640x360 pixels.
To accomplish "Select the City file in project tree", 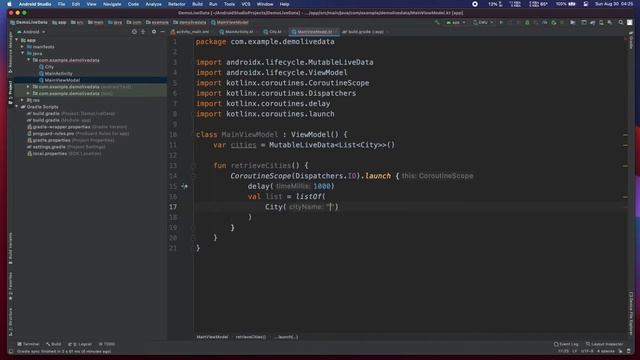I will (46, 67).
